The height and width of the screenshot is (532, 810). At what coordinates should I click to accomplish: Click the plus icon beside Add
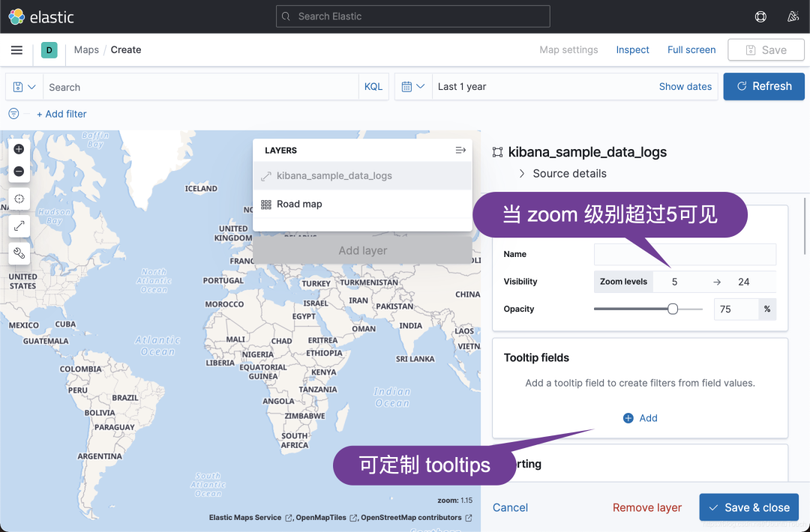pos(628,418)
